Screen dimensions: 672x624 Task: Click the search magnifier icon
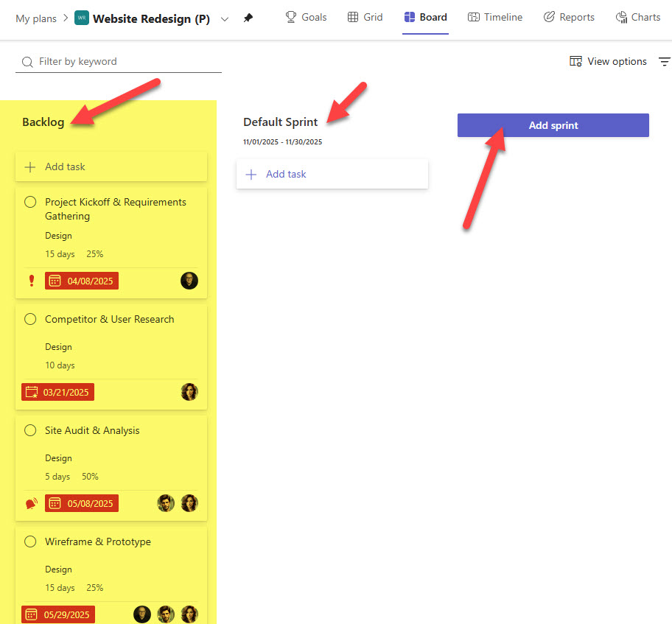click(x=27, y=62)
